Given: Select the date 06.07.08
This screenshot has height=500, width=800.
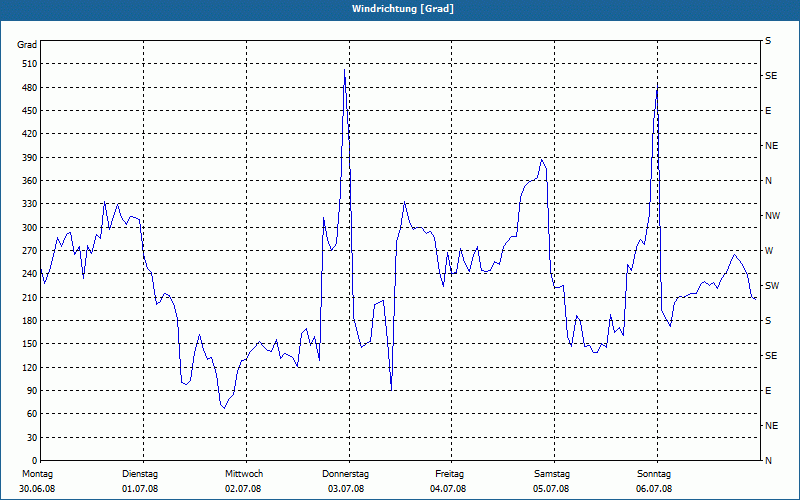Looking at the screenshot, I should coord(654,489).
